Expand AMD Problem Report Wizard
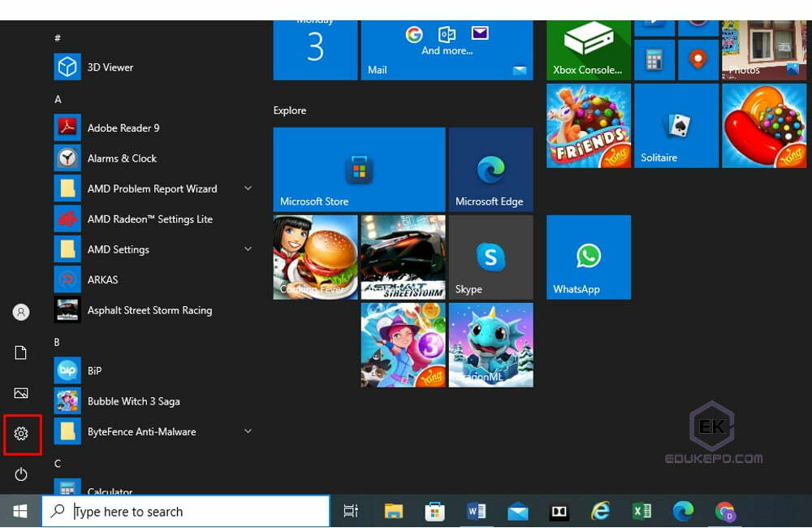Image resolution: width=812 pixels, height=528 pixels. (248, 188)
